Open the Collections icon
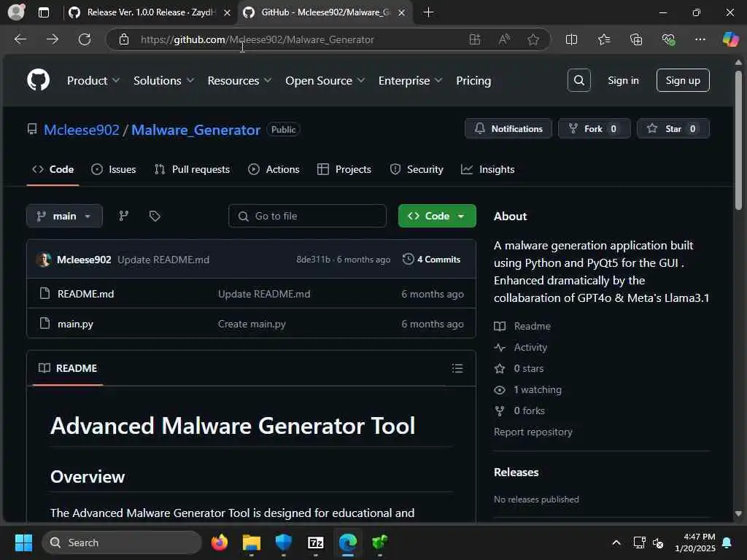This screenshot has width=747, height=560. (636, 39)
